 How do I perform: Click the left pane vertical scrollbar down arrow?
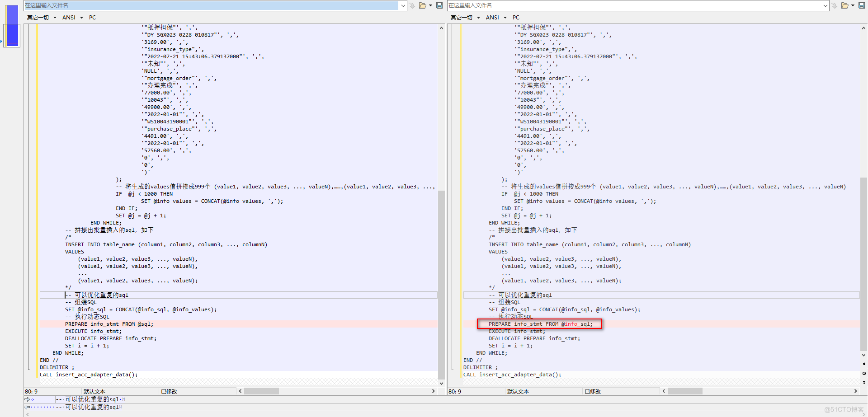click(441, 383)
